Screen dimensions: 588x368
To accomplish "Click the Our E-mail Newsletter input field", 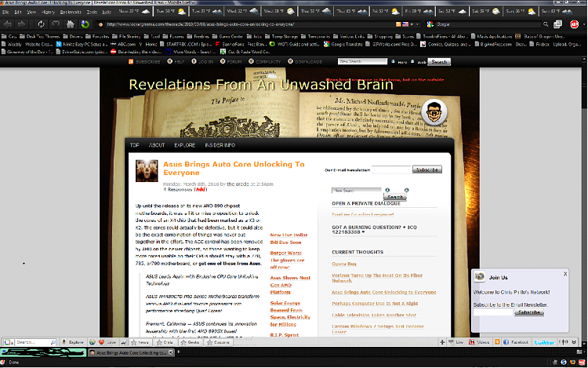I will (390, 170).
